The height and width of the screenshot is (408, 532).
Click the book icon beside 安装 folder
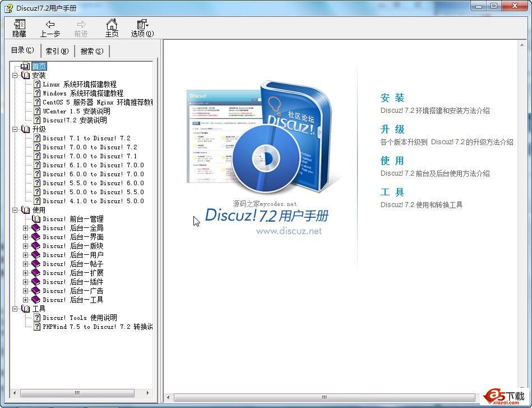25,75
